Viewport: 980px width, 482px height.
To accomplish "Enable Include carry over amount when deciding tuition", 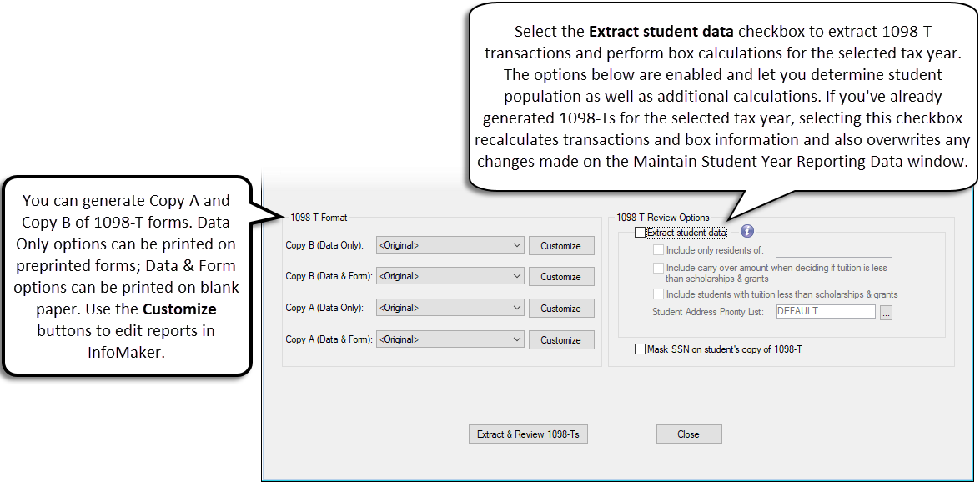I will coord(657,269).
